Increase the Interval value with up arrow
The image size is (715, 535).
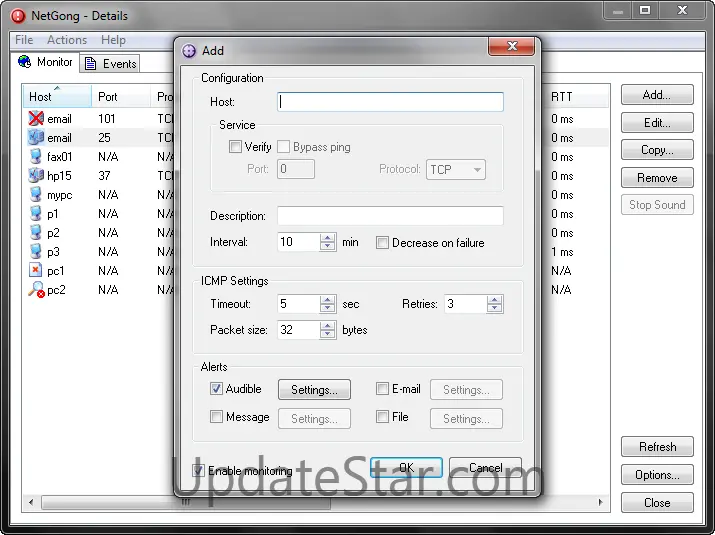click(327, 238)
